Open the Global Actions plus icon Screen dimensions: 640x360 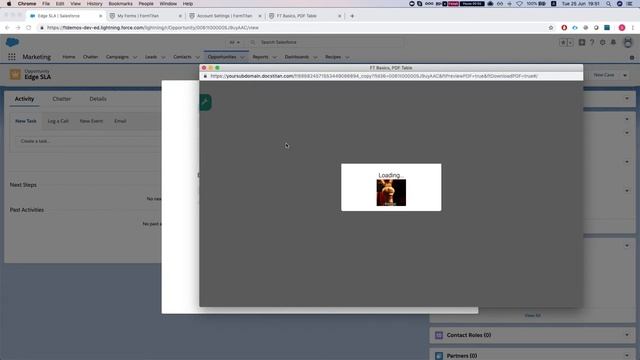pyautogui.click(x=582, y=42)
